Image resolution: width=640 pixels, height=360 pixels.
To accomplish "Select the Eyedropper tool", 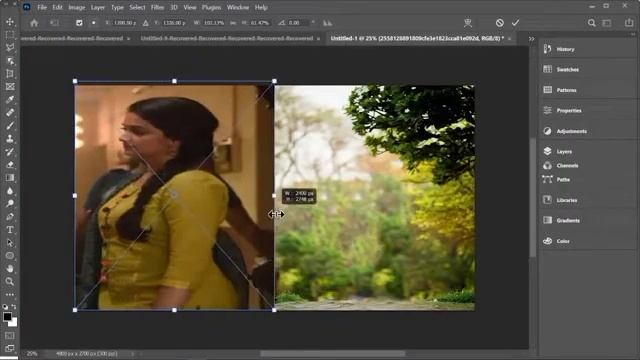I will pyautogui.click(x=10, y=100).
